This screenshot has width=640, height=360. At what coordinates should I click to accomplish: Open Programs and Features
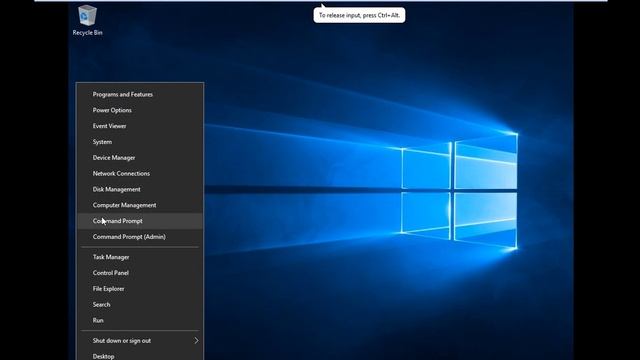click(140, 94)
